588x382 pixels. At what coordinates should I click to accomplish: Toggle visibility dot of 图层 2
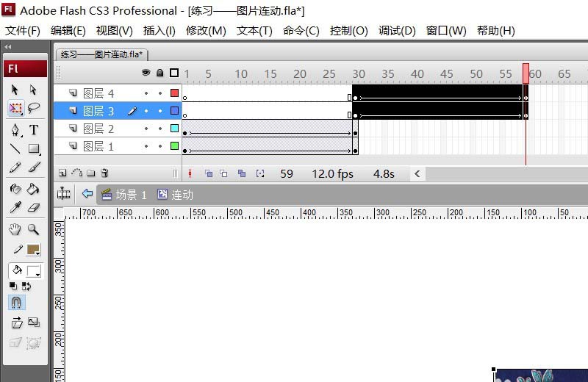tap(146, 129)
